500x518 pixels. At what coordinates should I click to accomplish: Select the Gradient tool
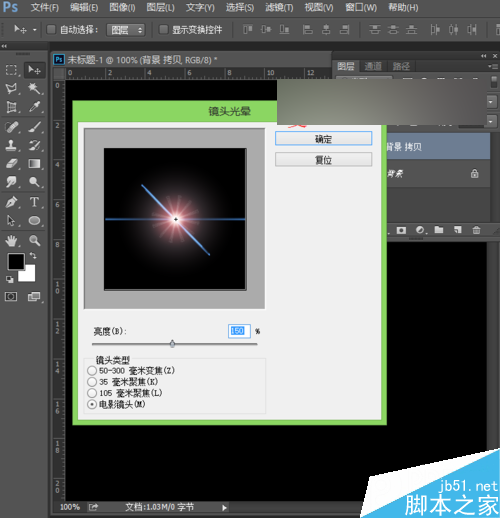click(34, 164)
